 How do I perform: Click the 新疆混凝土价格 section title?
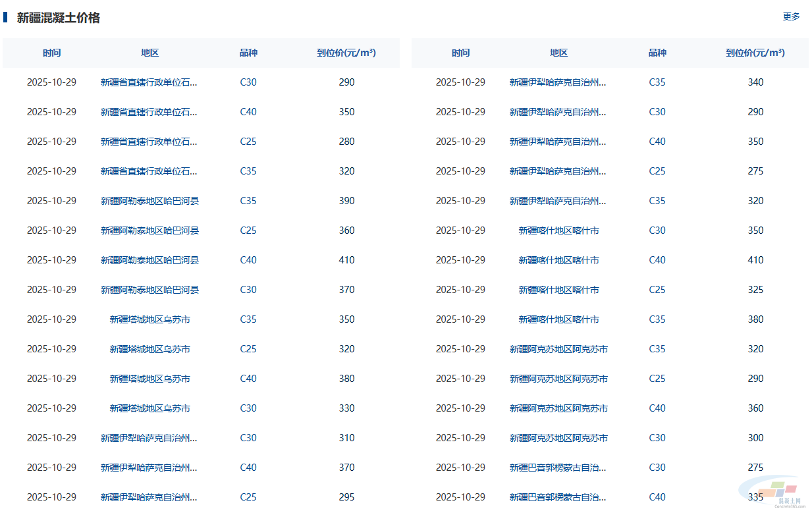coord(59,18)
